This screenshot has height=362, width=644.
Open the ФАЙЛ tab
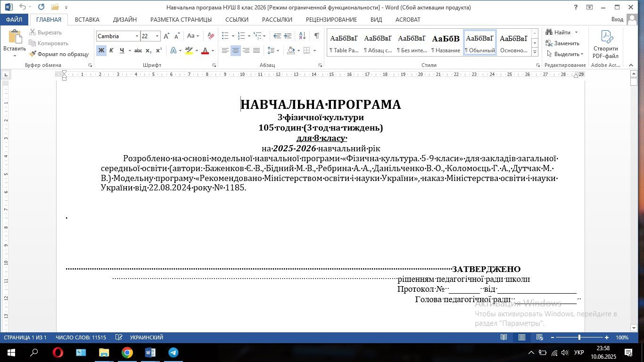pyautogui.click(x=14, y=19)
